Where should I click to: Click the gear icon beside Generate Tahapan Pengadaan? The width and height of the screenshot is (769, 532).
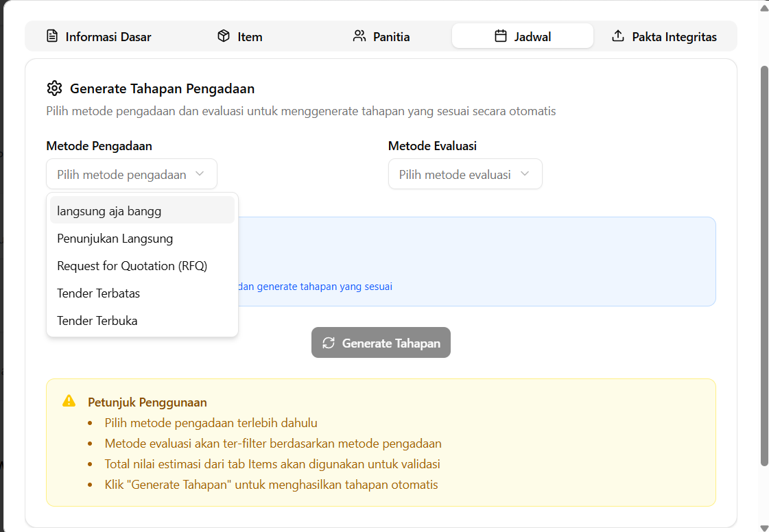pyautogui.click(x=54, y=88)
